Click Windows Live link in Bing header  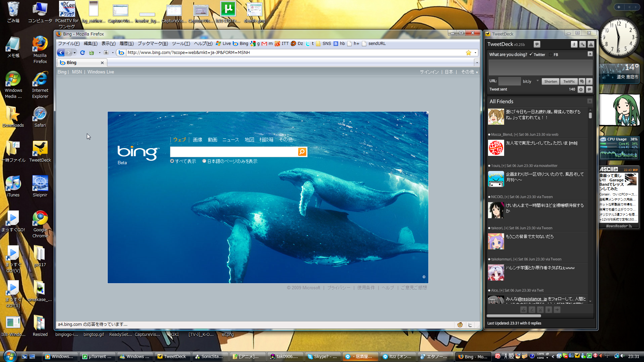point(101,72)
